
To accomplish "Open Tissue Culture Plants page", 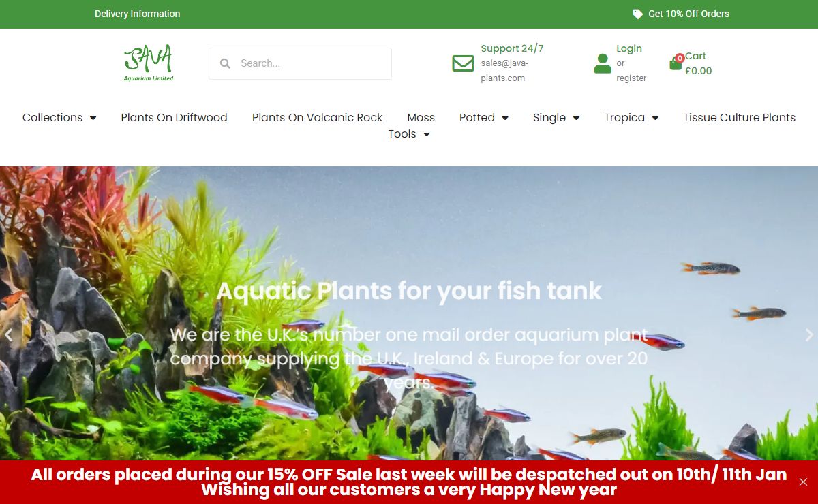I will 740,117.
